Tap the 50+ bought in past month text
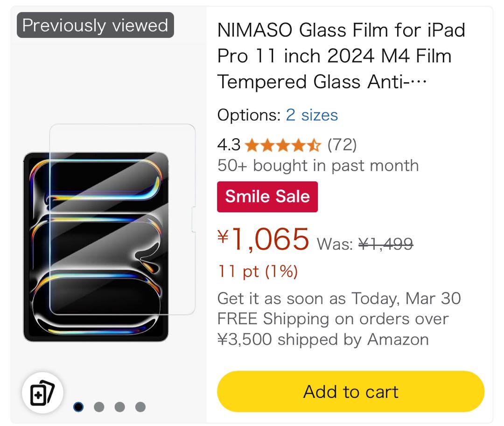 tap(318, 166)
